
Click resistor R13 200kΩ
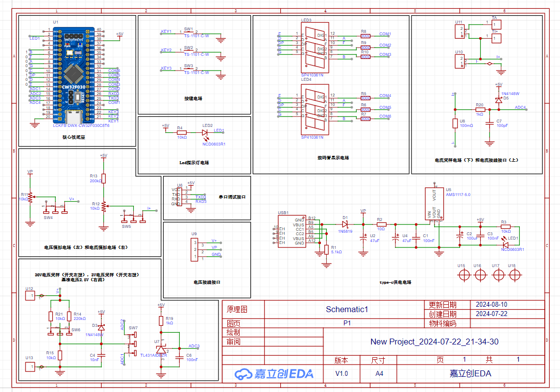[103, 178]
